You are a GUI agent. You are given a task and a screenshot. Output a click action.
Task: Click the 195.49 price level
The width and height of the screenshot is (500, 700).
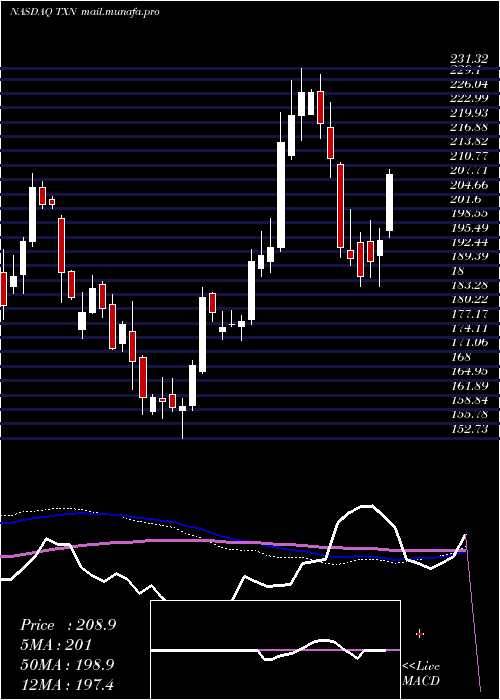point(469,228)
